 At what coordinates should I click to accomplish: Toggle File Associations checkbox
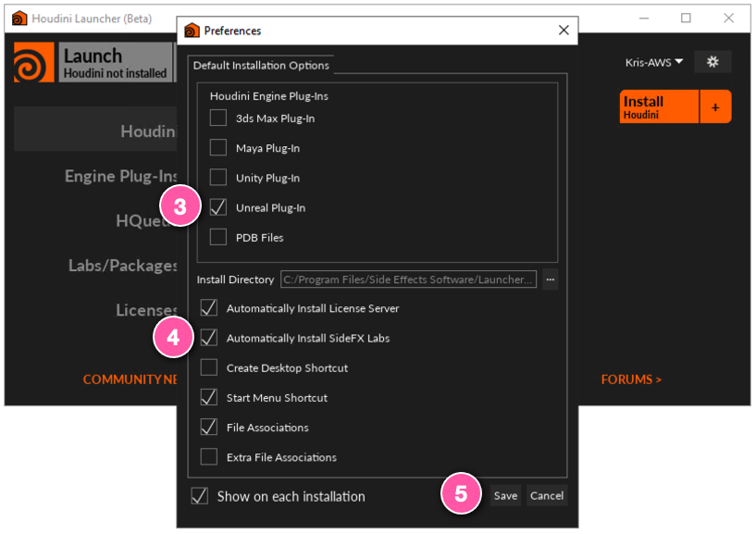(x=209, y=428)
